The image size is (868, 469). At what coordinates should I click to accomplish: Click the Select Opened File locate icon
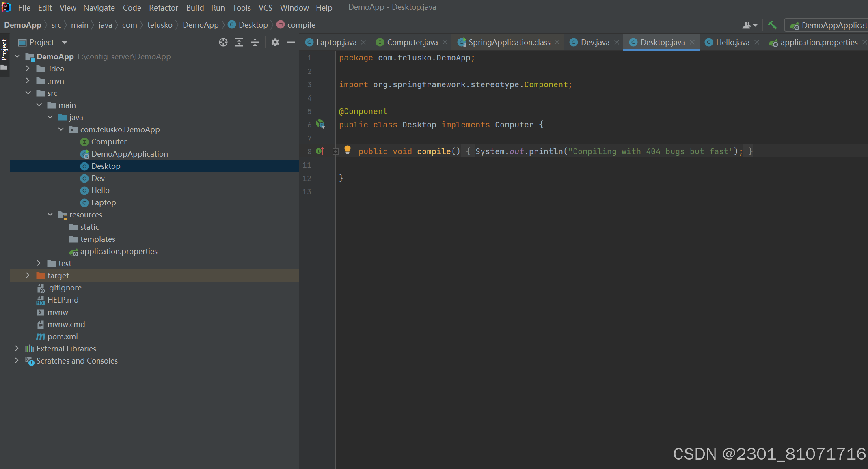(223, 42)
